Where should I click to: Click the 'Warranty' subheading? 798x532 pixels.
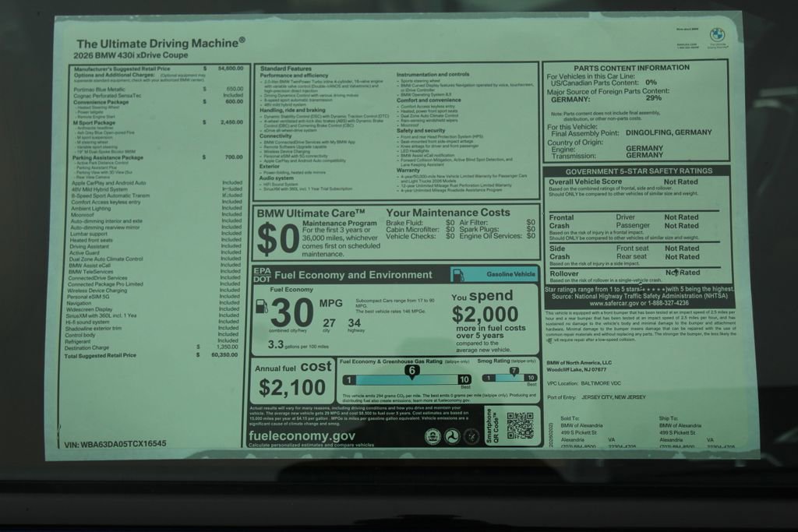point(408,171)
